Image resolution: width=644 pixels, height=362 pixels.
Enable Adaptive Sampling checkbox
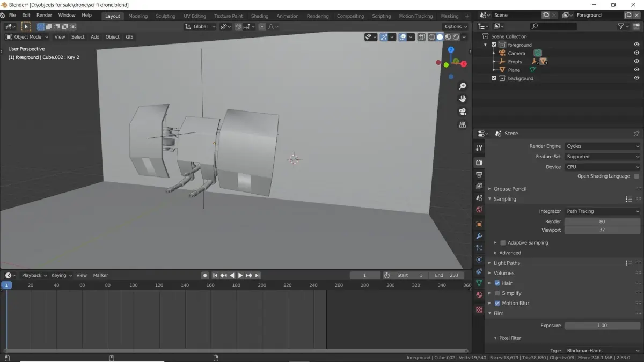[503, 243]
